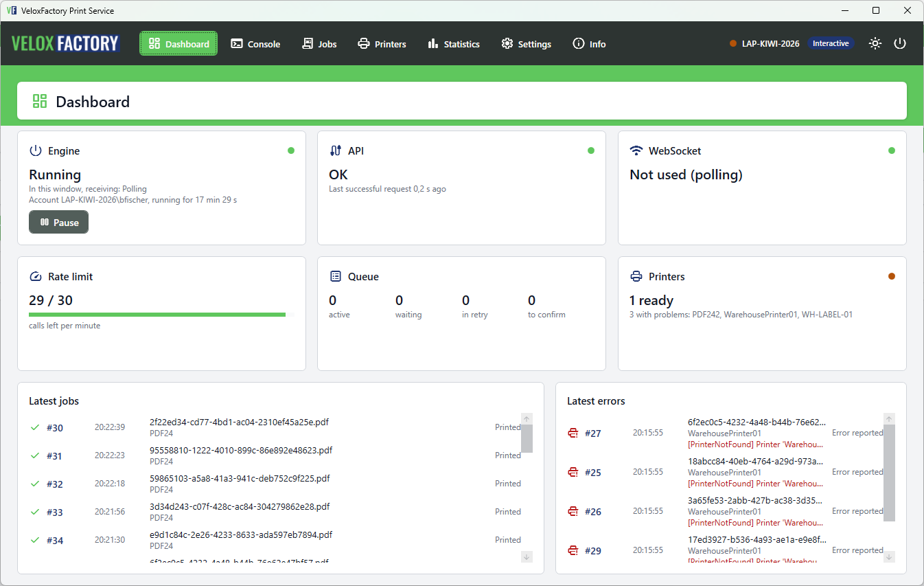Select job #34 row timestamp 20:21:30
The height and width of the screenshot is (586, 924).
[x=110, y=540]
